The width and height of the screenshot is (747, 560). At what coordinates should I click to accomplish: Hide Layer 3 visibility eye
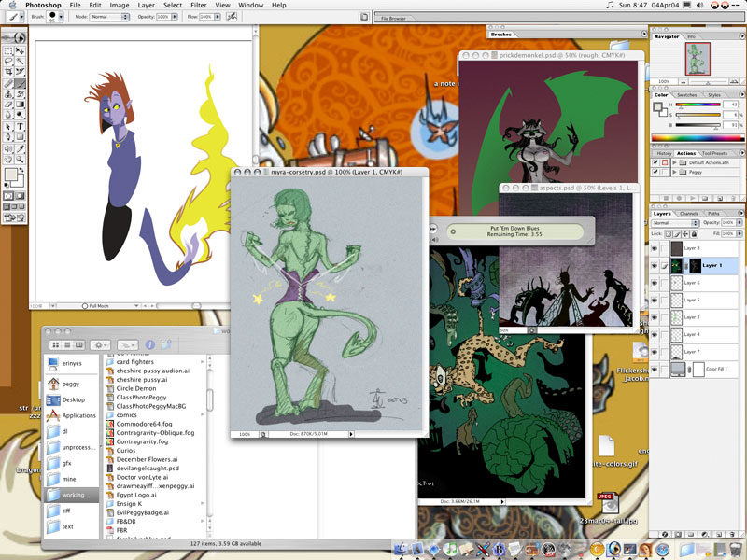point(655,317)
